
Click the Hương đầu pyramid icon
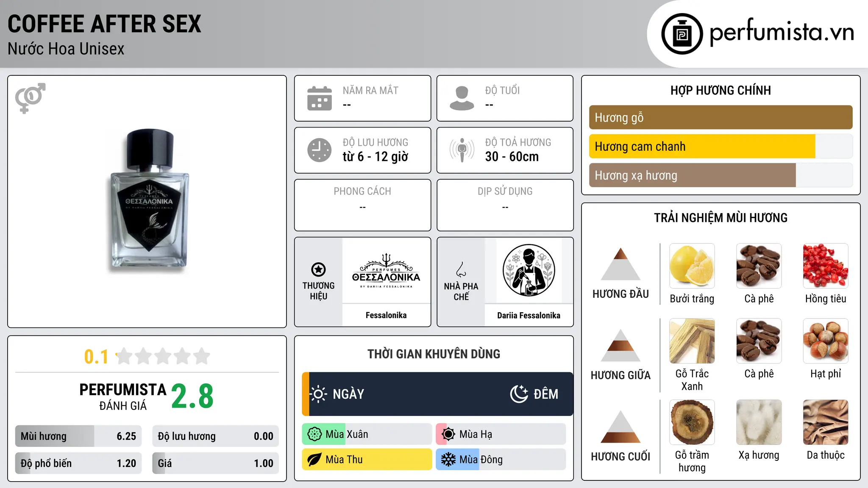[x=620, y=264]
